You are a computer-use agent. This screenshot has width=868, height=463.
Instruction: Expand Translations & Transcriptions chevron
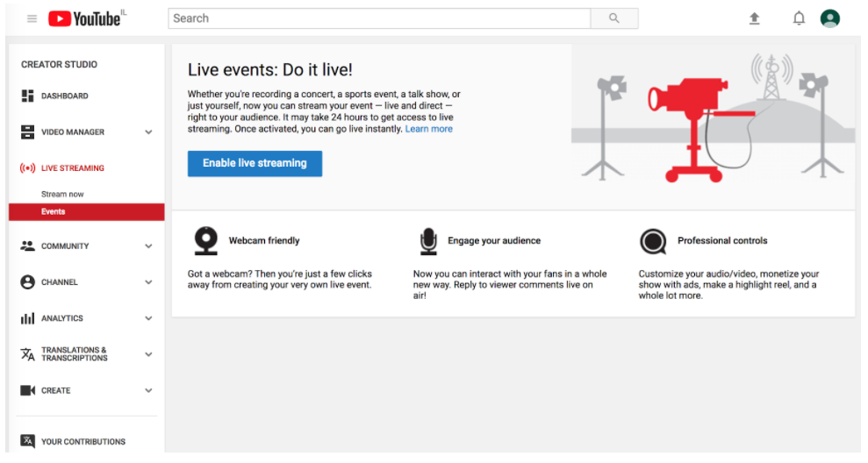click(148, 354)
